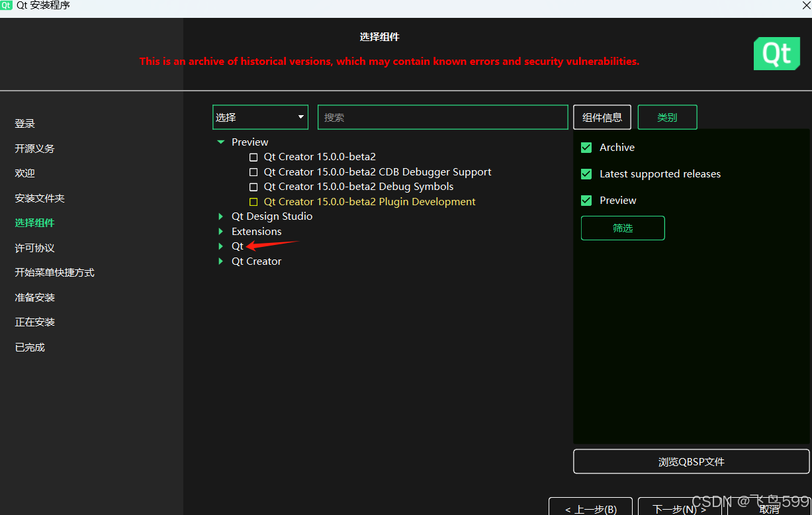Go to the 许可协议 step

click(35, 248)
